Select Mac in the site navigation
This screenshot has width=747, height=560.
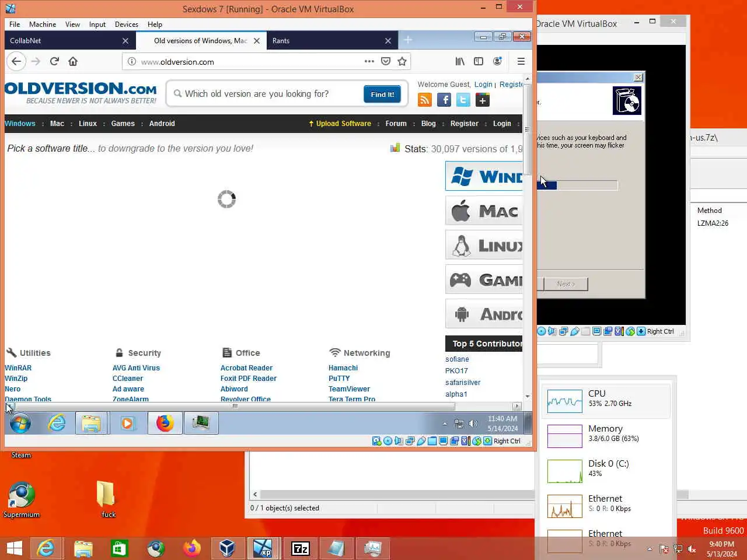[x=57, y=124]
